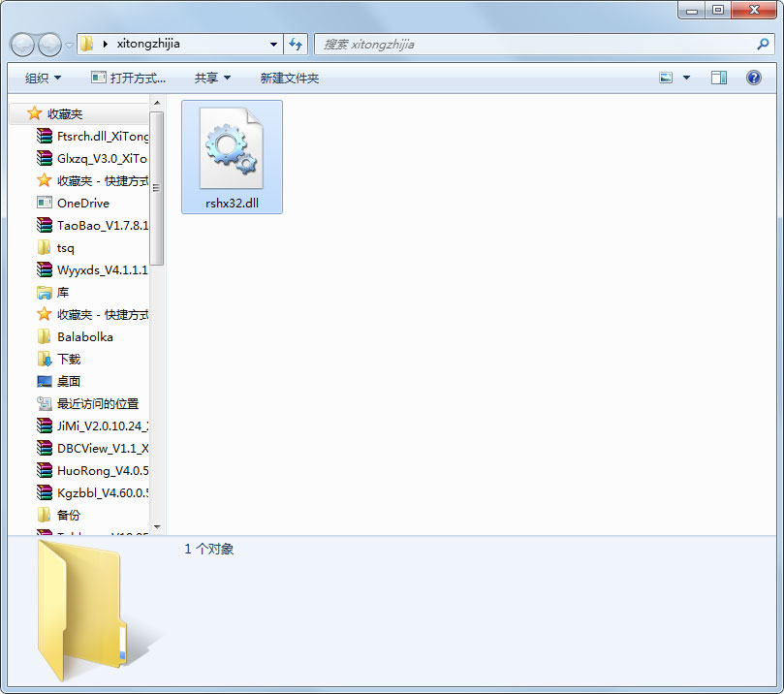The image size is (784, 694).
Task: Expand the address path arrow before xitongzhijia
Action: (x=105, y=44)
